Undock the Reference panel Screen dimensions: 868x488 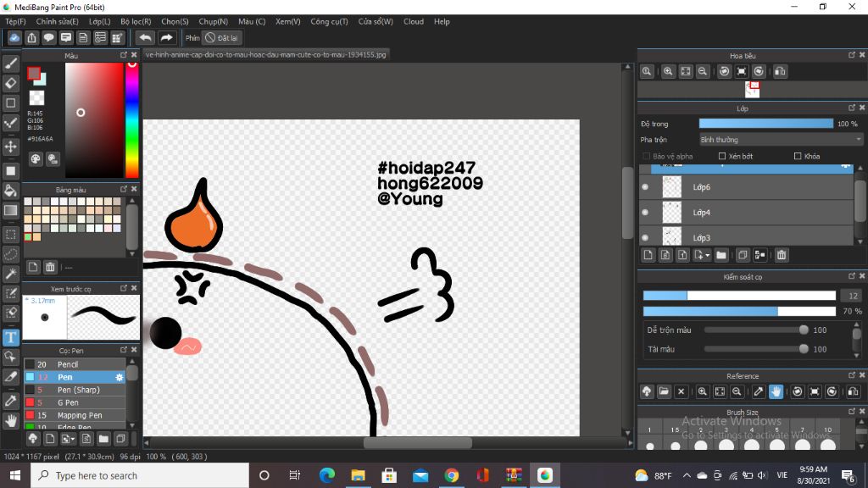click(851, 375)
